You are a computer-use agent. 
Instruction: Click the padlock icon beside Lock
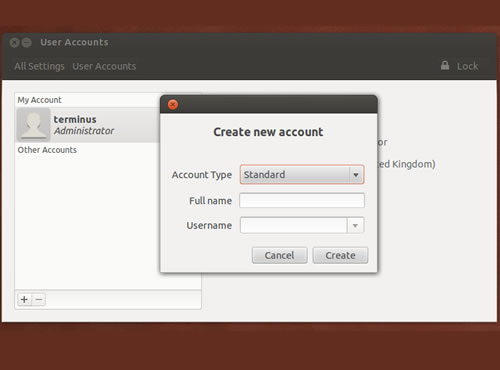pos(445,65)
